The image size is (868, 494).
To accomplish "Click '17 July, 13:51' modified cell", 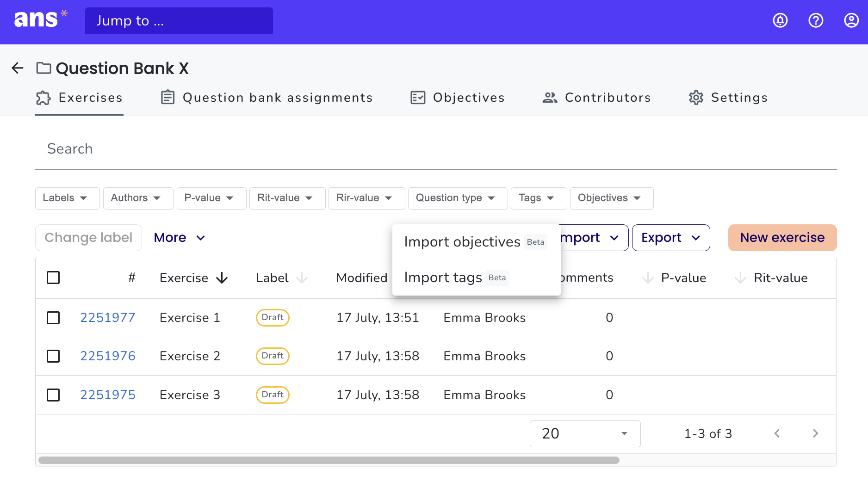I will (x=378, y=318).
